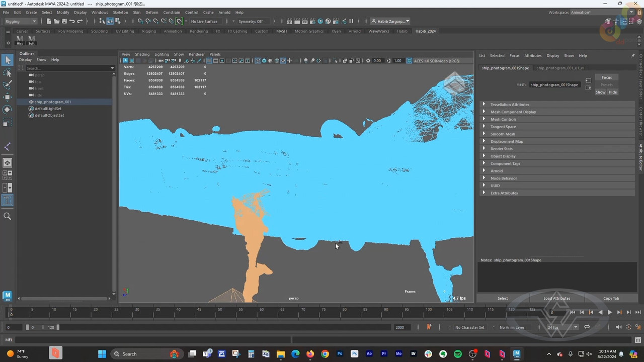Click the Maya home icon at bottom left
This screenshot has width=644, height=362.
[7, 295]
